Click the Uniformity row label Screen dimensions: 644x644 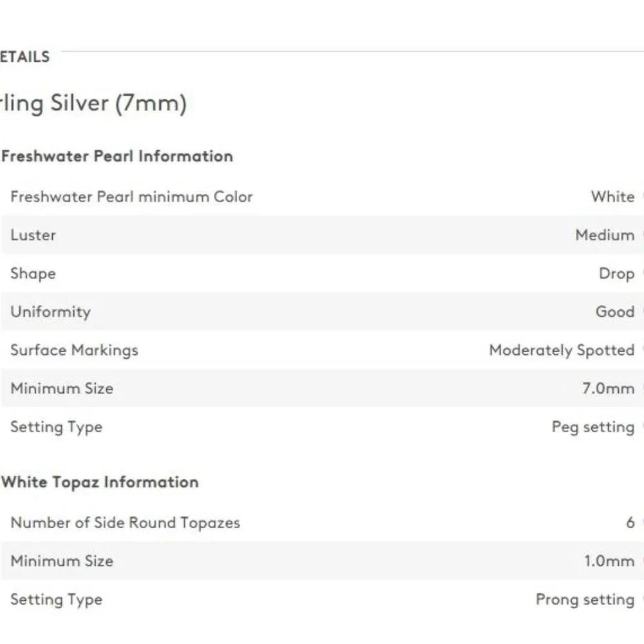[x=50, y=312]
